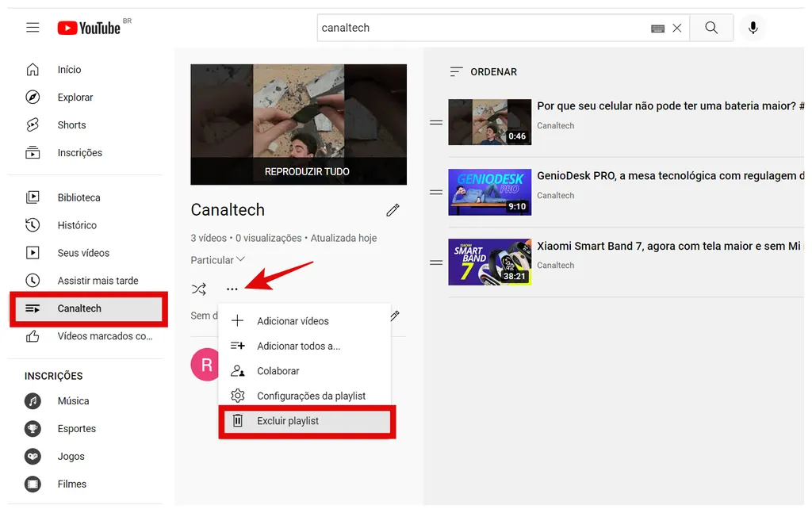
Task: Click the three-dot more options button
Action: (x=232, y=289)
